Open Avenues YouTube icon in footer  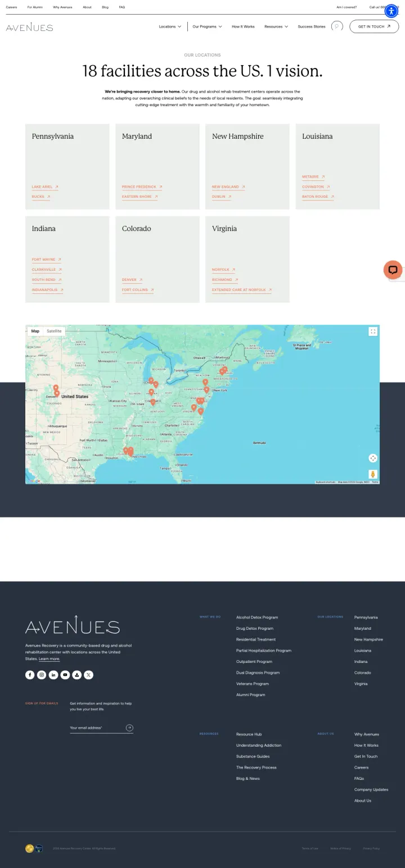coord(65,675)
